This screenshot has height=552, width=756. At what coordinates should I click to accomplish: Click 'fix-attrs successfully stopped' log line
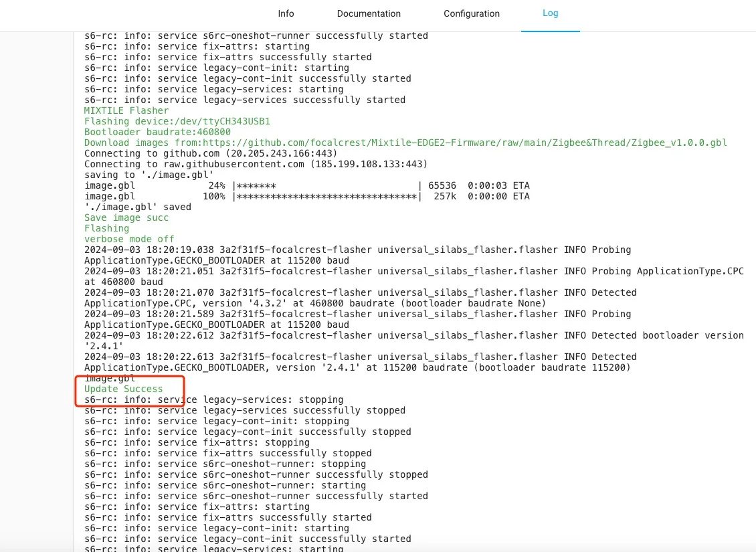[x=227, y=453]
